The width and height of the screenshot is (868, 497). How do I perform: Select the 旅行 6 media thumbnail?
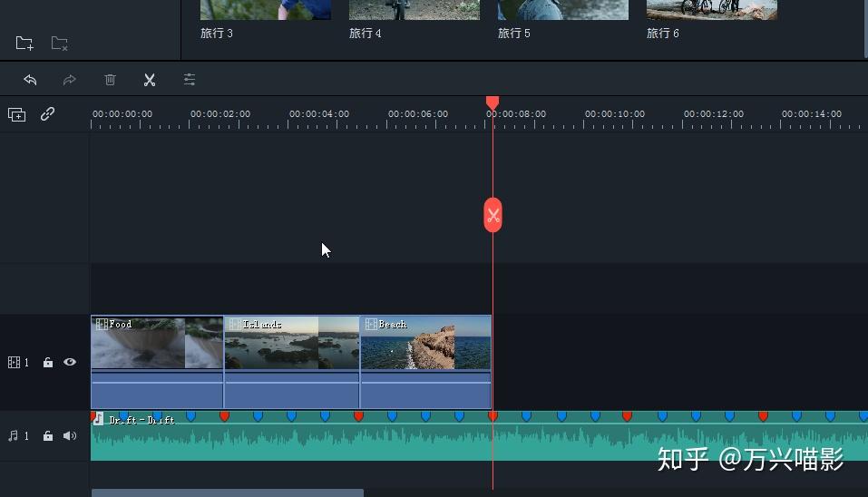pos(712,9)
